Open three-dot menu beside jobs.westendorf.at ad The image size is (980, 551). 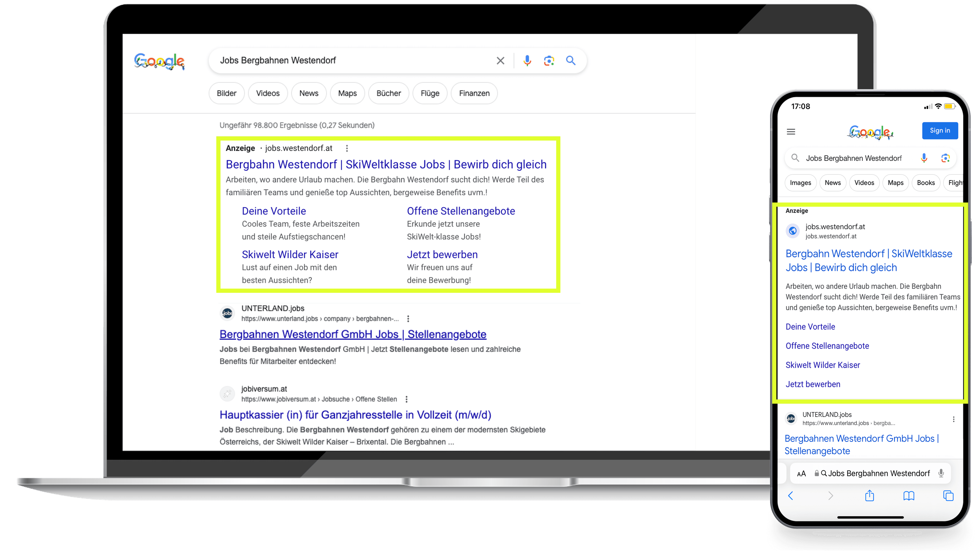(x=347, y=148)
